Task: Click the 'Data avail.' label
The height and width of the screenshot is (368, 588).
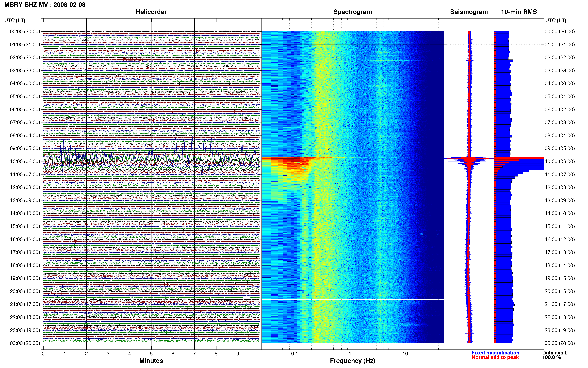Action: 555,353
